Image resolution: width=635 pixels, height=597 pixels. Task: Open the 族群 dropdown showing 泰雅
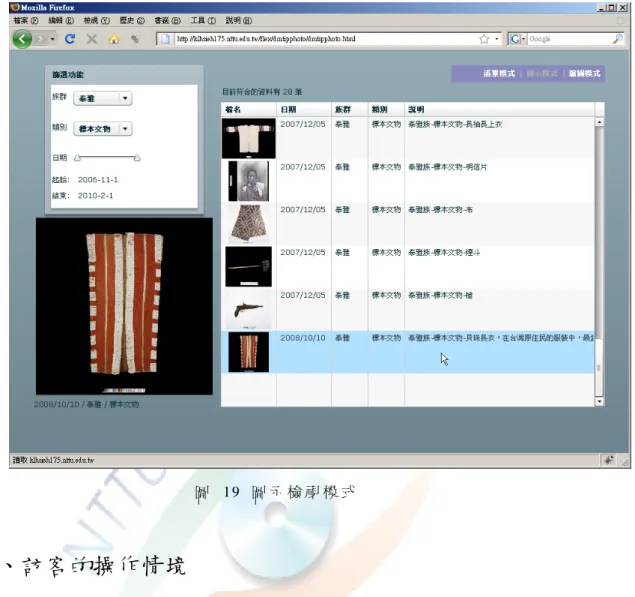(x=103, y=98)
